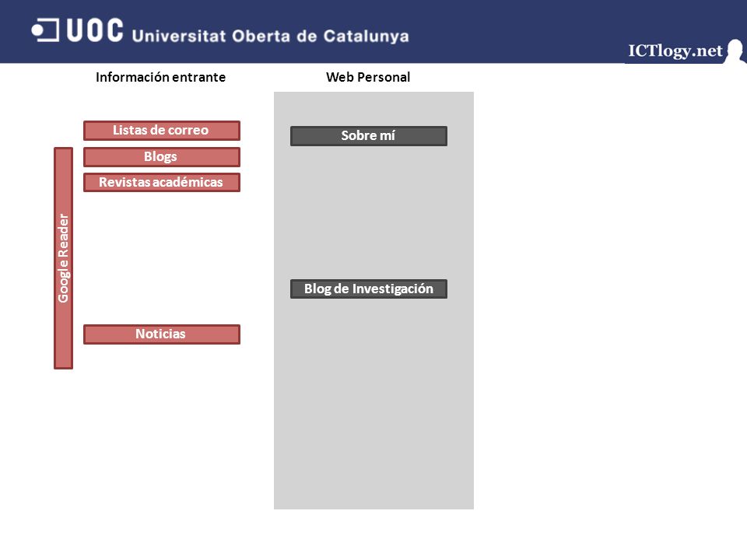Select the Listas de correo box
Image resolution: width=747 pixels, height=560 pixels.
pos(162,131)
